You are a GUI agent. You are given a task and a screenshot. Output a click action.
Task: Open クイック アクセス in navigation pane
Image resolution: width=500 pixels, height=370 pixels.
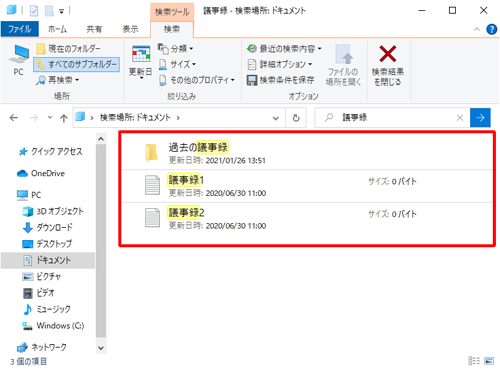50,152
